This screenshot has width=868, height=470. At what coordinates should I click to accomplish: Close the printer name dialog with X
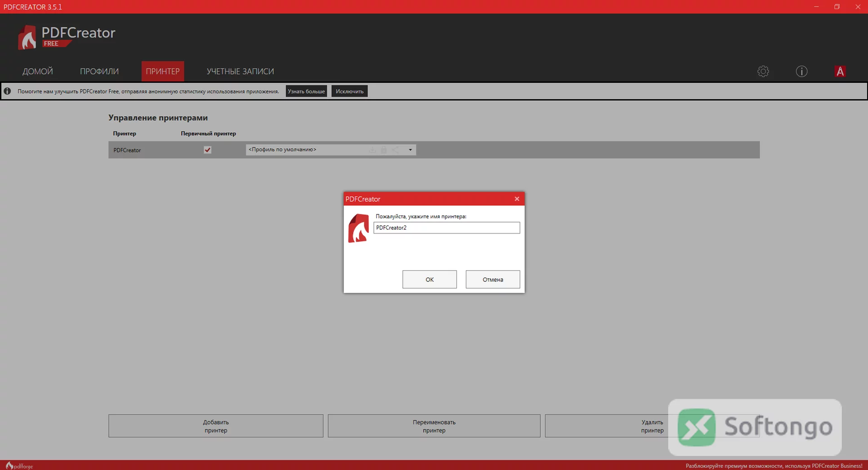click(x=517, y=199)
